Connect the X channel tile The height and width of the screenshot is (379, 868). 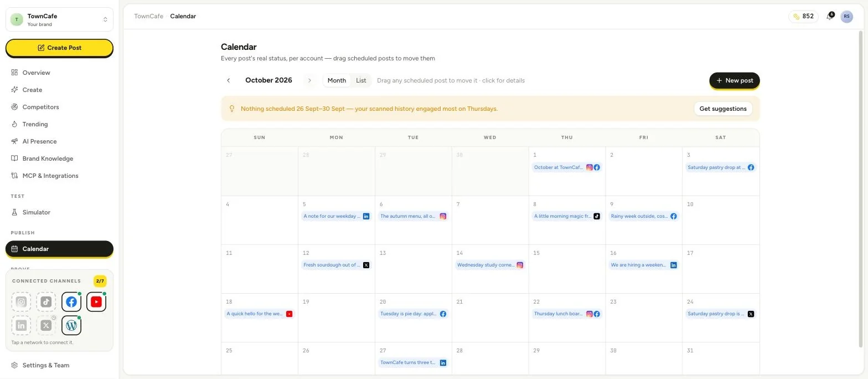click(x=46, y=325)
